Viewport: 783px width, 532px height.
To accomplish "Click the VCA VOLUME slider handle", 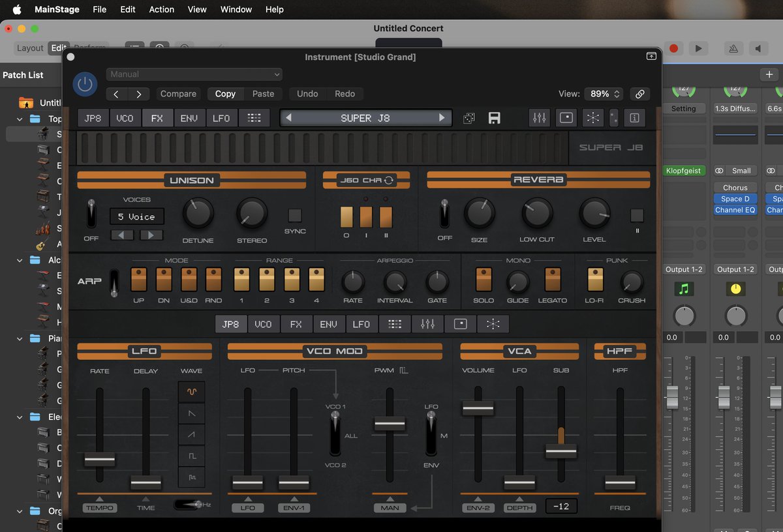I will click(478, 409).
